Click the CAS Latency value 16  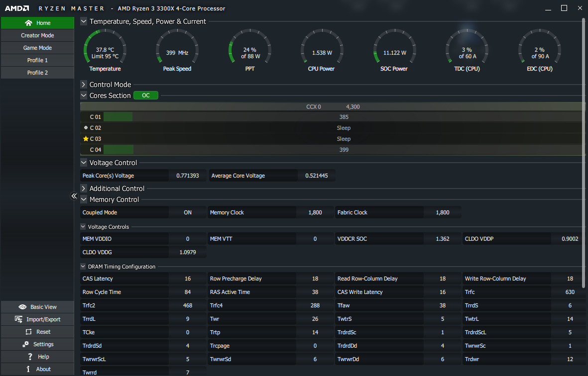[188, 279]
